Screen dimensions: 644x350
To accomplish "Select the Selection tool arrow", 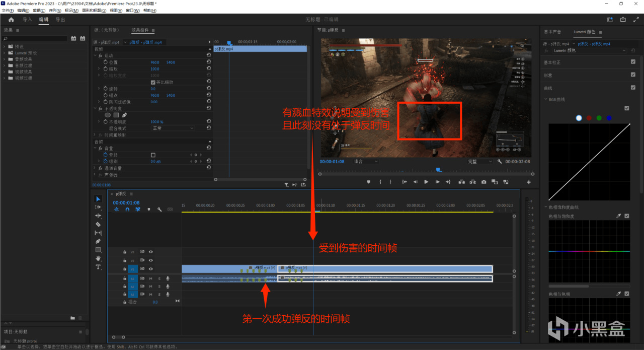I will [98, 199].
